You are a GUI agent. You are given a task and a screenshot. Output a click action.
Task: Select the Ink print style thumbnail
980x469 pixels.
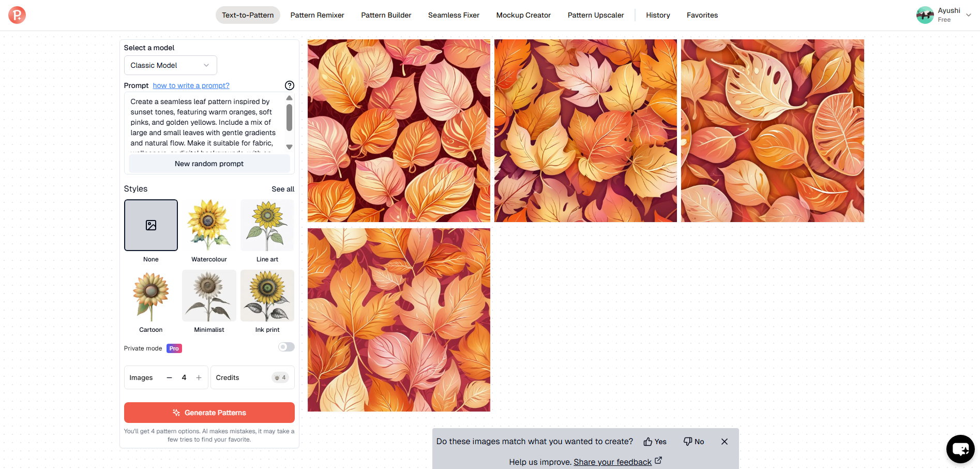coord(267,296)
